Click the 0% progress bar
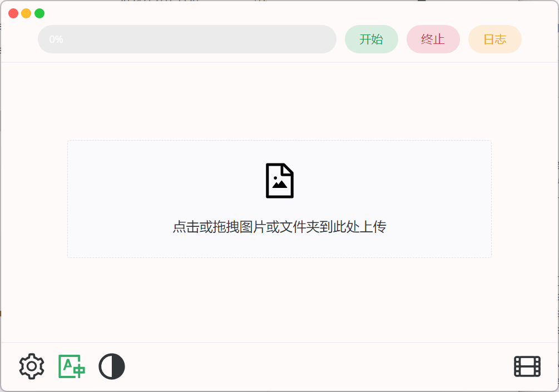 point(187,39)
